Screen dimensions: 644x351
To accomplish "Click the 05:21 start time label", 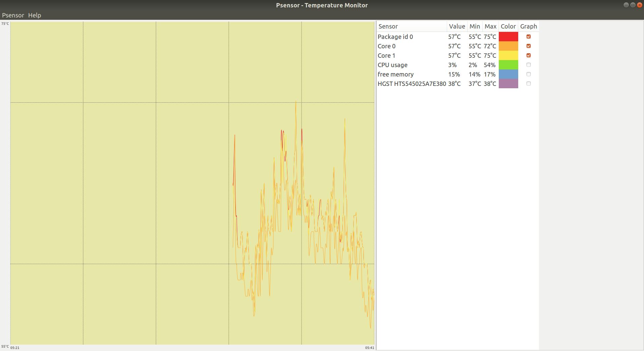I will (x=15, y=348).
